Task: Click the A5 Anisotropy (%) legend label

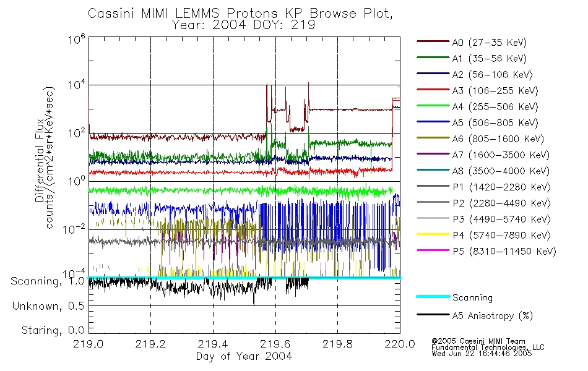Action: [x=493, y=316]
